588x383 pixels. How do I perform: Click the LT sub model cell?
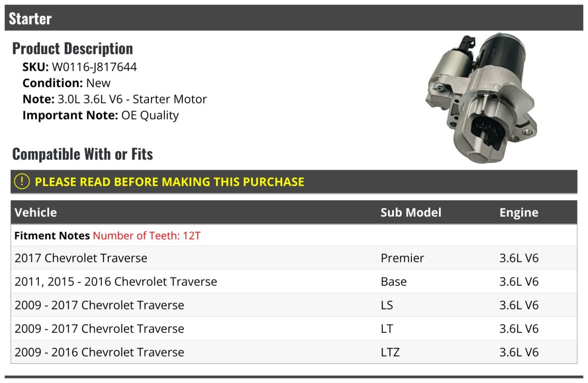click(387, 329)
